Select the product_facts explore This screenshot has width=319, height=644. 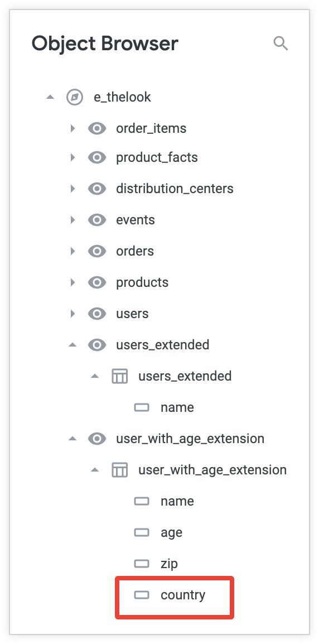157,158
